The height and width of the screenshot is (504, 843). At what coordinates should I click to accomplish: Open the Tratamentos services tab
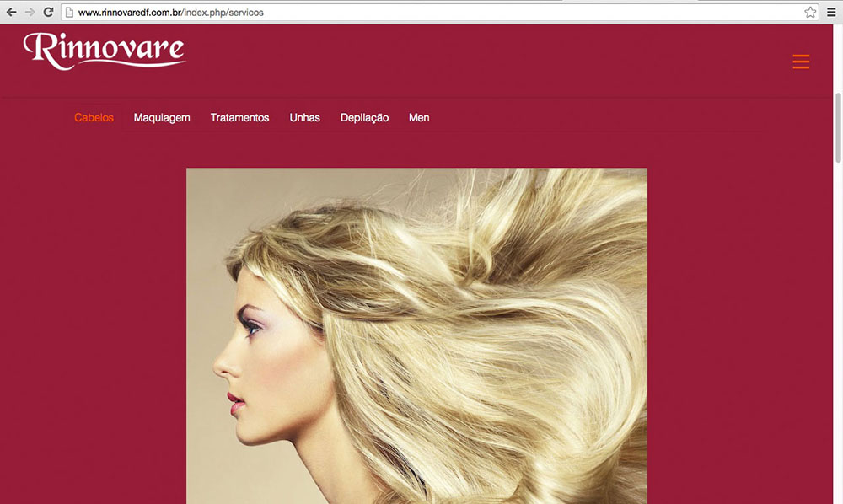239,118
